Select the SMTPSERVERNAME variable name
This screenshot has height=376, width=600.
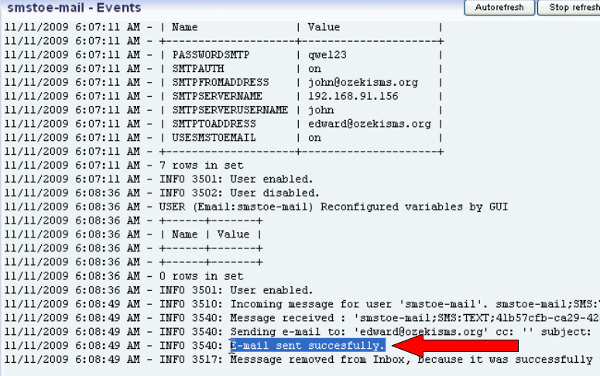pos(217,96)
